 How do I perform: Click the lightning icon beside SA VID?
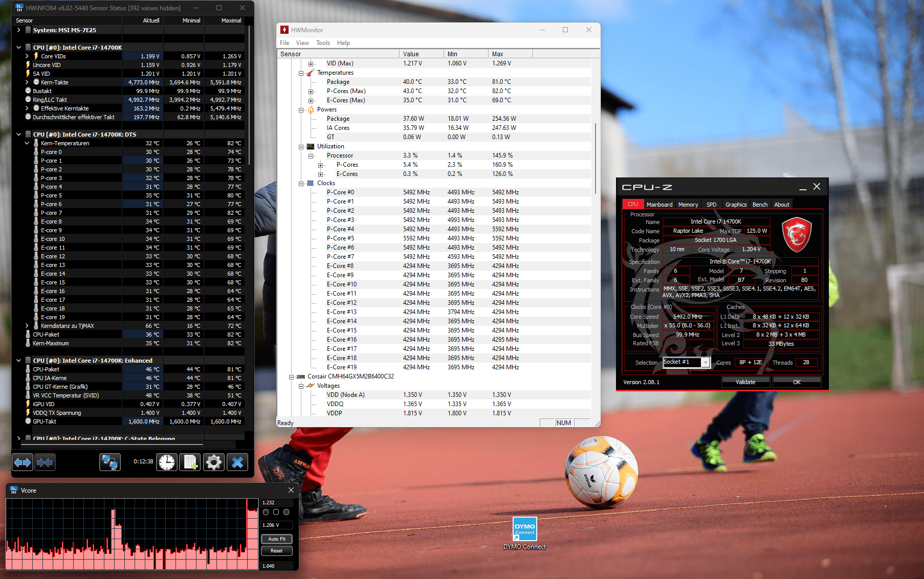(28, 74)
